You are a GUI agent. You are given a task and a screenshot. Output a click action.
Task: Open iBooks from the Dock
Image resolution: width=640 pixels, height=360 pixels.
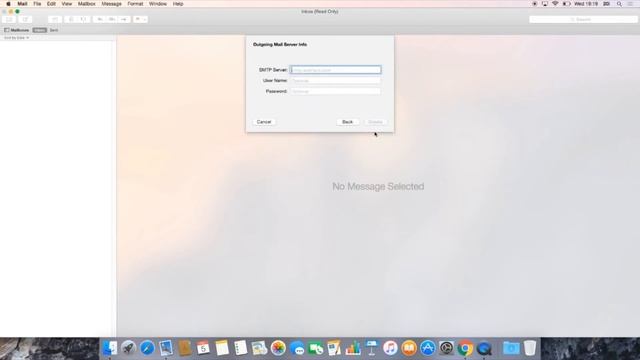pyautogui.click(x=409, y=348)
